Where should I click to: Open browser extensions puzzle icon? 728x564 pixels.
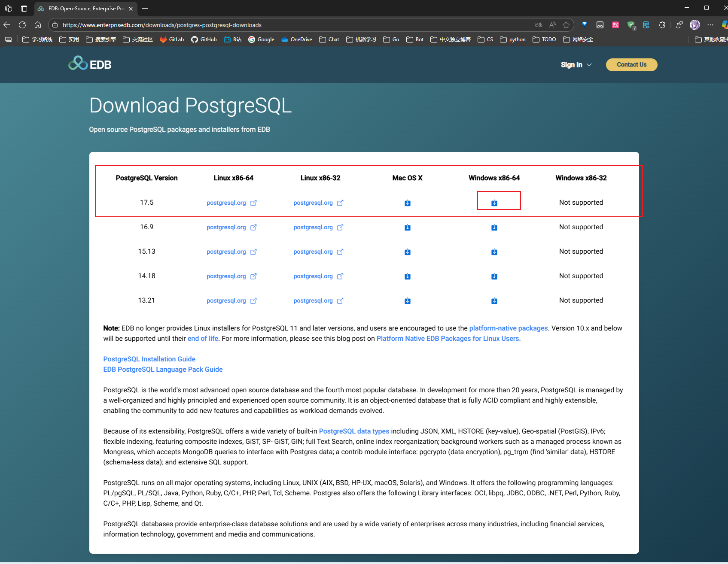pos(662,25)
